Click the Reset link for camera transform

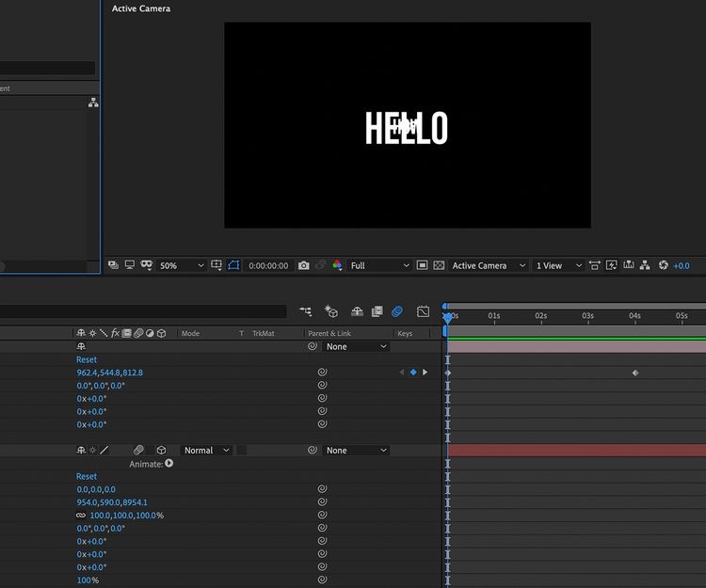(87, 359)
